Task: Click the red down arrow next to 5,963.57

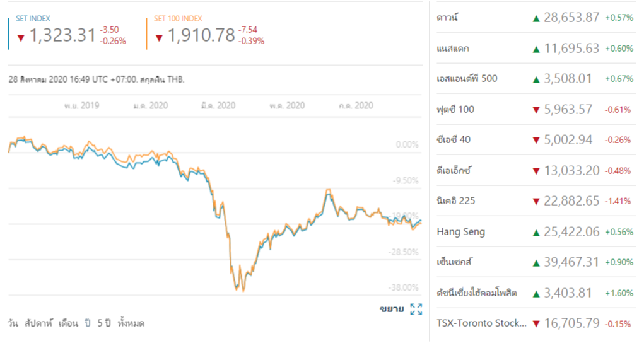Action: [536, 110]
